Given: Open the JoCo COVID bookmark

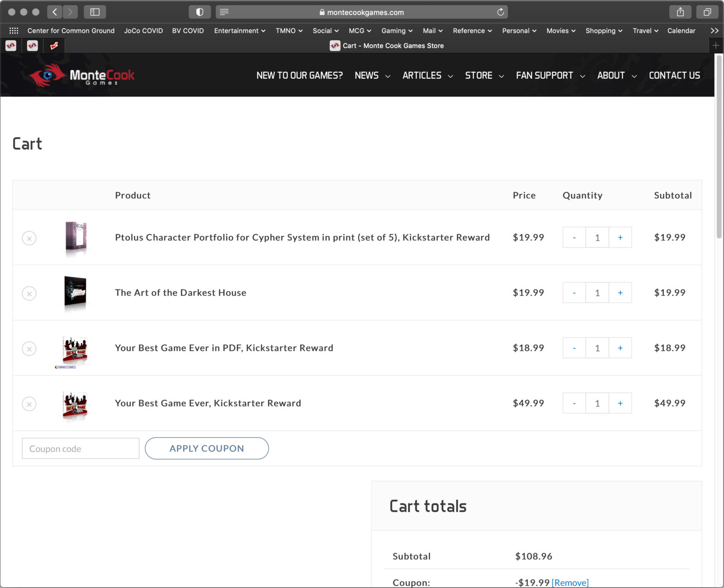Looking at the screenshot, I should (143, 31).
